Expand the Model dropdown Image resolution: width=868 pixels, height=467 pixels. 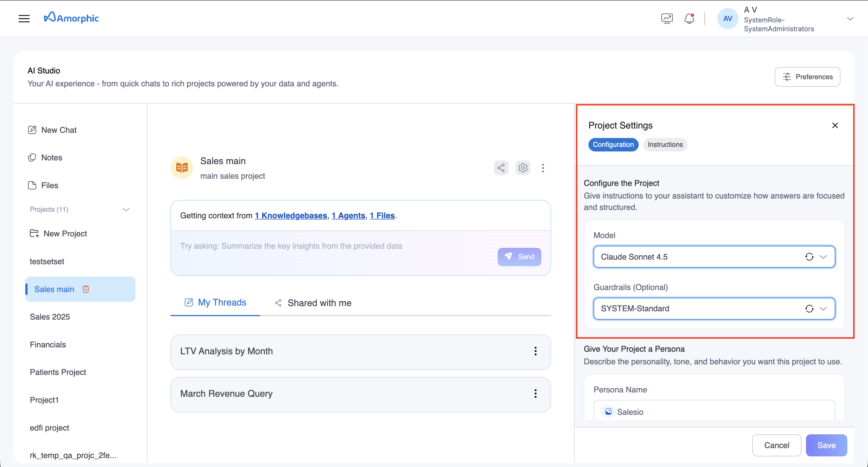823,257
